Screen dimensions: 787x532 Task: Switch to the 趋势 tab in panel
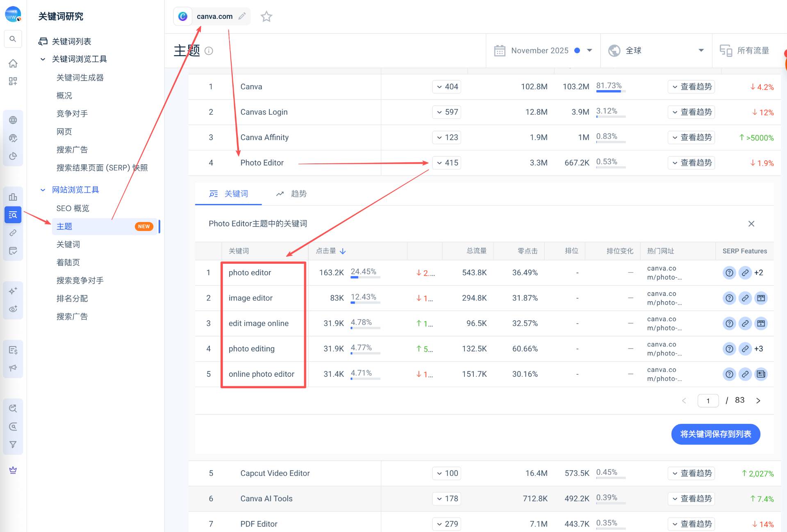(x=291, y=194)
